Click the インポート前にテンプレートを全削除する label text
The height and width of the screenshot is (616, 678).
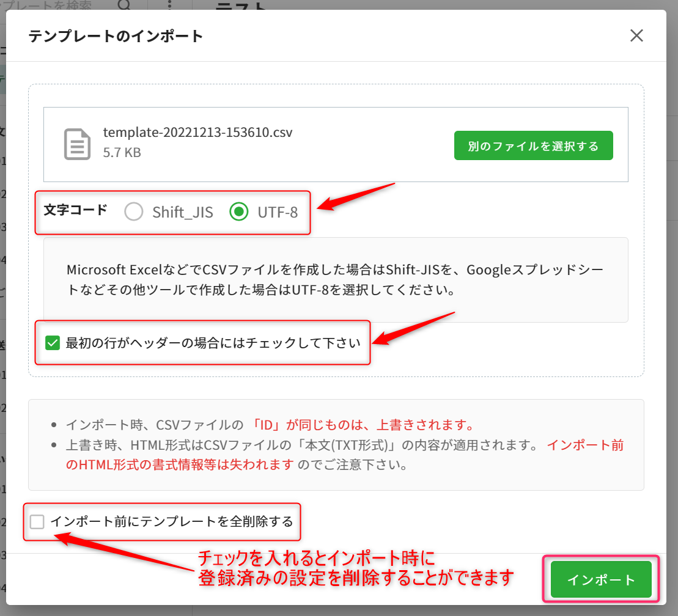[172, 522]
